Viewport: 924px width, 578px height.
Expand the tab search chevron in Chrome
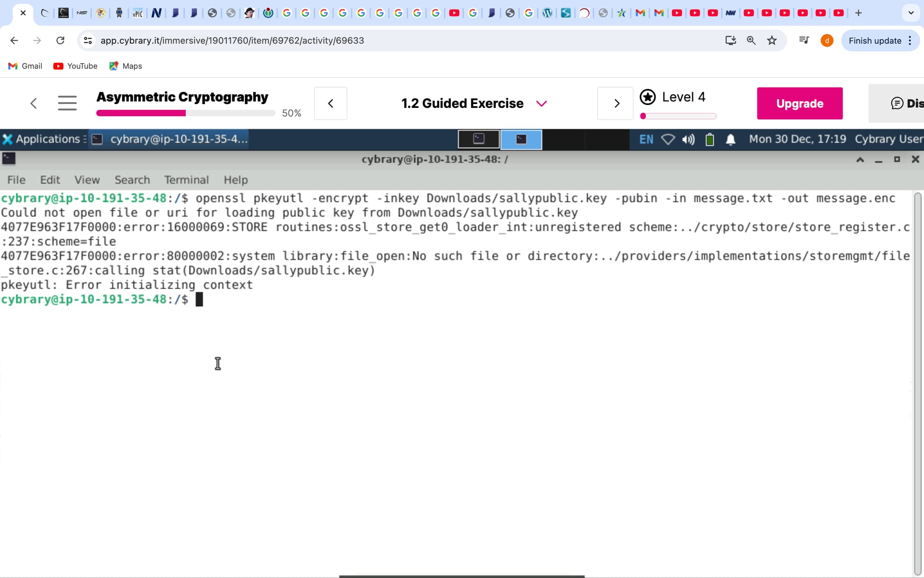point(911,13)
